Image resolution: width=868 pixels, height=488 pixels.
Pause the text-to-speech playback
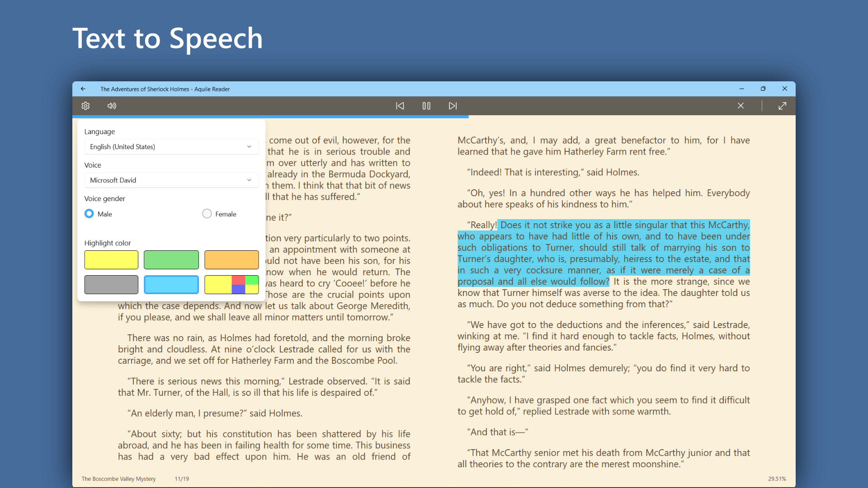coord(426,106)
